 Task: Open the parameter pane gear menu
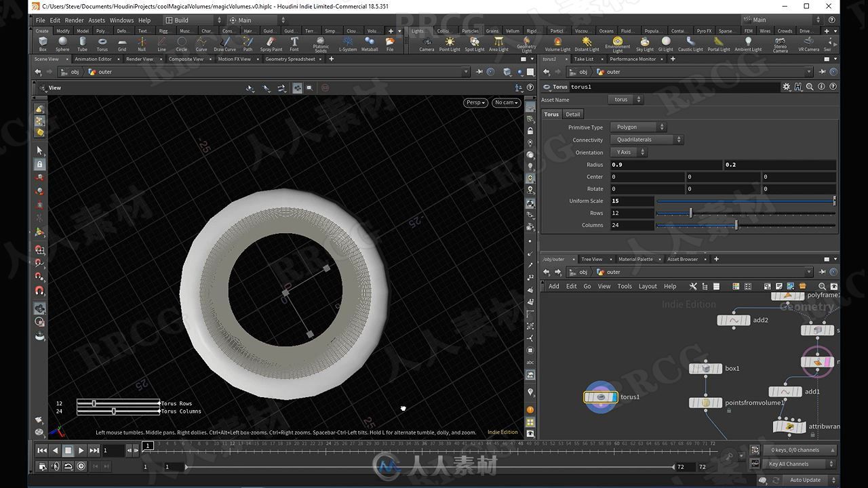point(787,87)
